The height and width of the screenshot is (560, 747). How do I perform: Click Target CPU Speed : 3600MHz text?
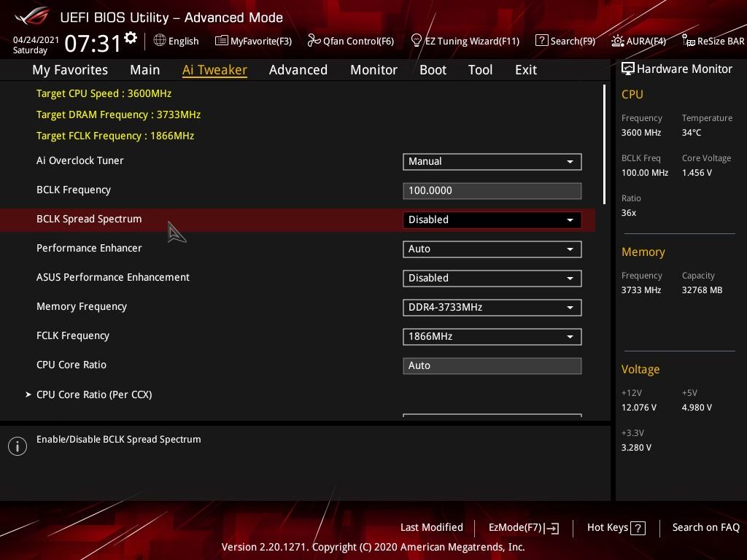pos(104,94)
